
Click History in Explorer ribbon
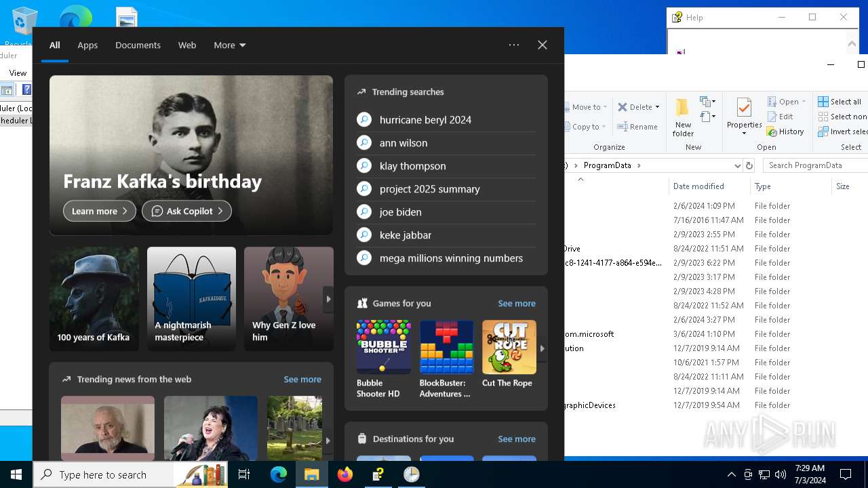[785, 131]
